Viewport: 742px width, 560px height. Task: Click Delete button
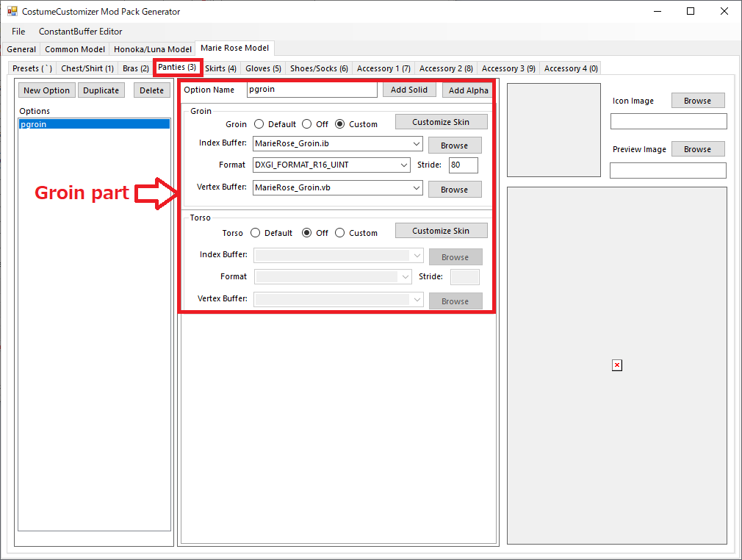(x=151, y=90)
